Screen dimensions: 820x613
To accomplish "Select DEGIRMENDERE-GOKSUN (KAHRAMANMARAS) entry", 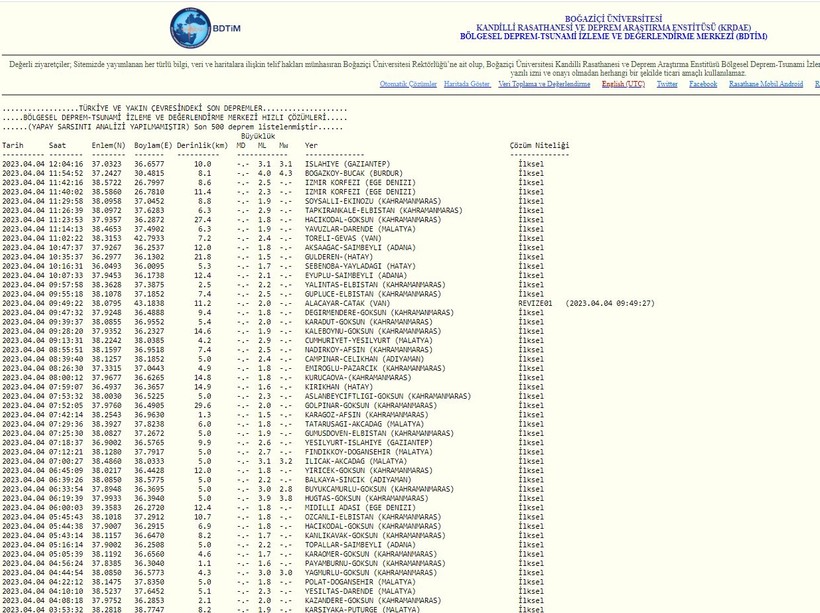I will [x=379, y=313].
